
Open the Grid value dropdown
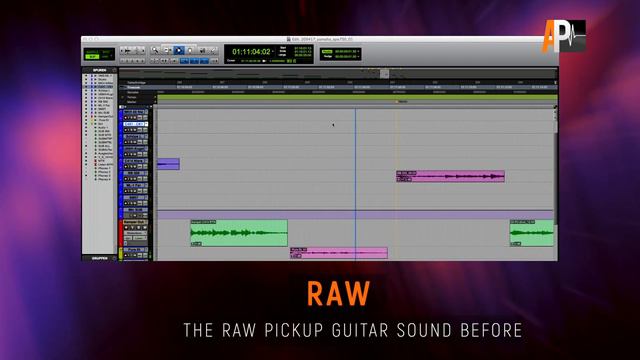coord(358,52)
